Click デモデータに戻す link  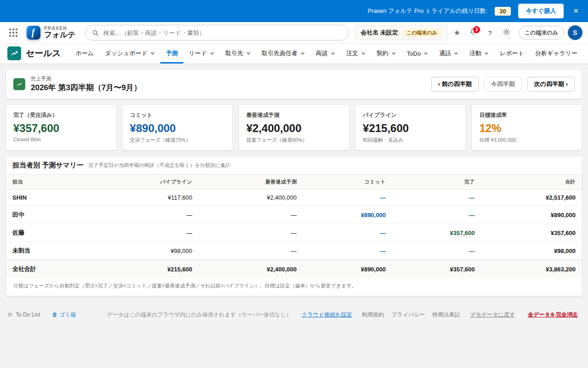(492, 315)
